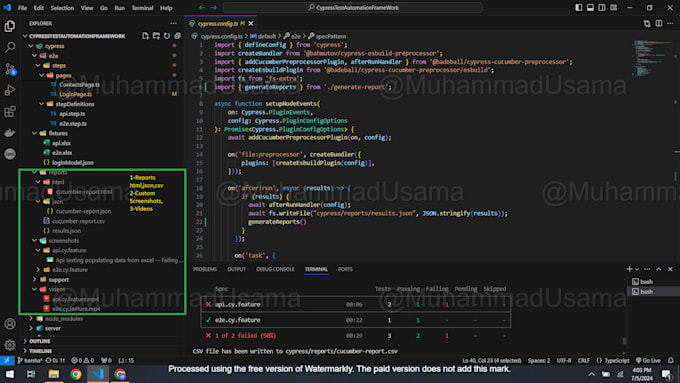Collapse the stepDefinitions folder
680x383 pixels.
coord(42,104)
